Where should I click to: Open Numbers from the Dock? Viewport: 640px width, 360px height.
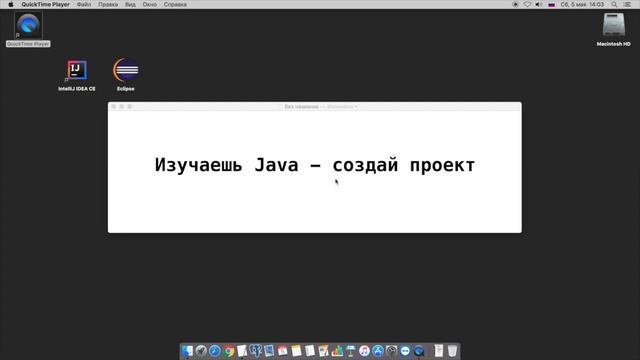[x=337, y=351]
